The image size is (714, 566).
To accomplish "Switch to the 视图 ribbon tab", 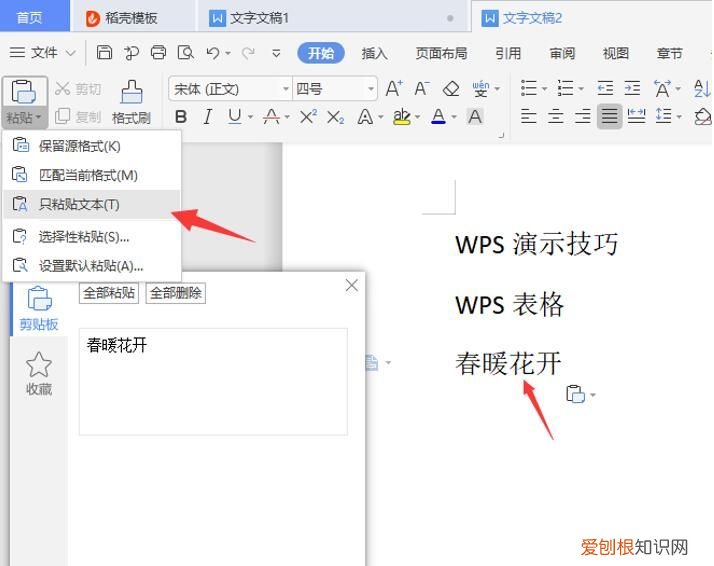I will point(616,53).
